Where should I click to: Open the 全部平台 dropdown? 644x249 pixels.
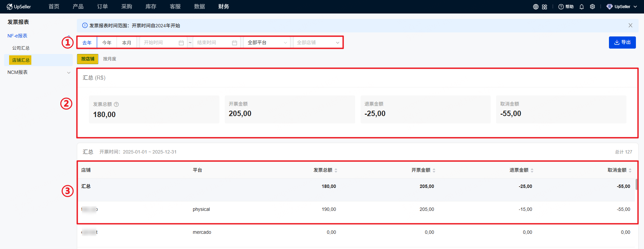267,43
